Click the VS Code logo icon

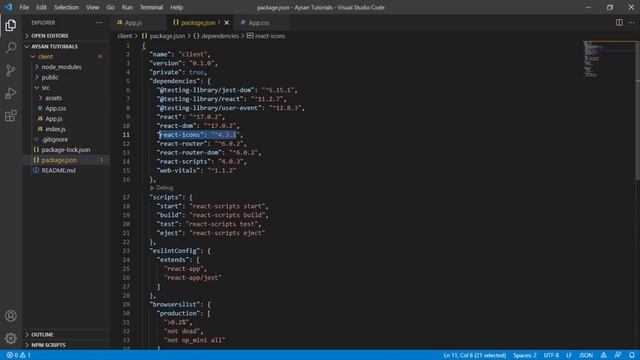[8, 7]
